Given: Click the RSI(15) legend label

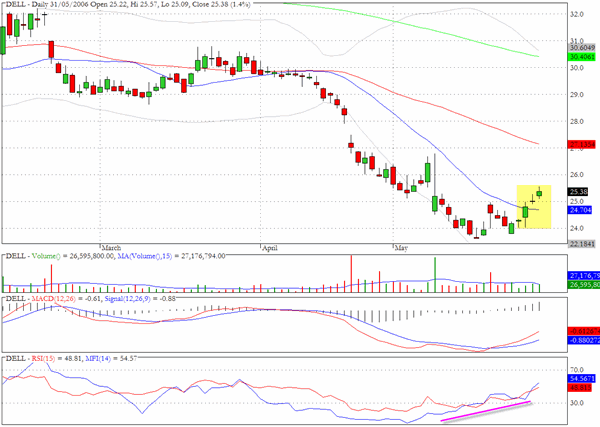Looking at the screenshot, I should [43, 359].
